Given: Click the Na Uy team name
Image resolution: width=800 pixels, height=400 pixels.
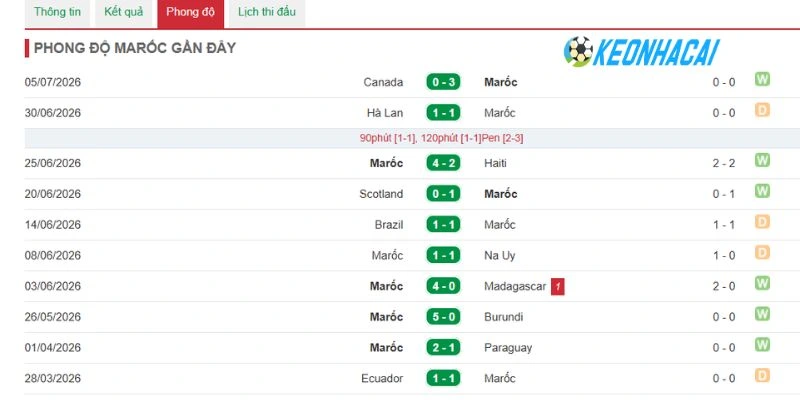Looking at the screenshot, I should (x=499, y=256).
